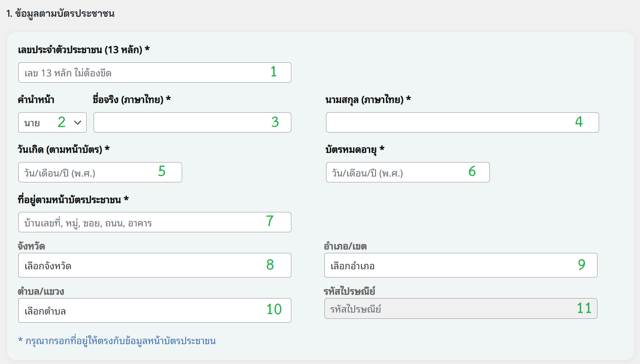Click the คำนำหน้า label above the dropdown
The image size is (640, 364).
(36, 100)
